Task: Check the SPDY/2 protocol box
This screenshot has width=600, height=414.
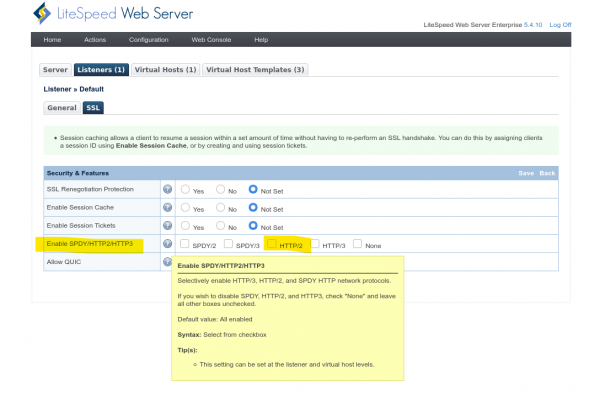Action: click(184, 244)
